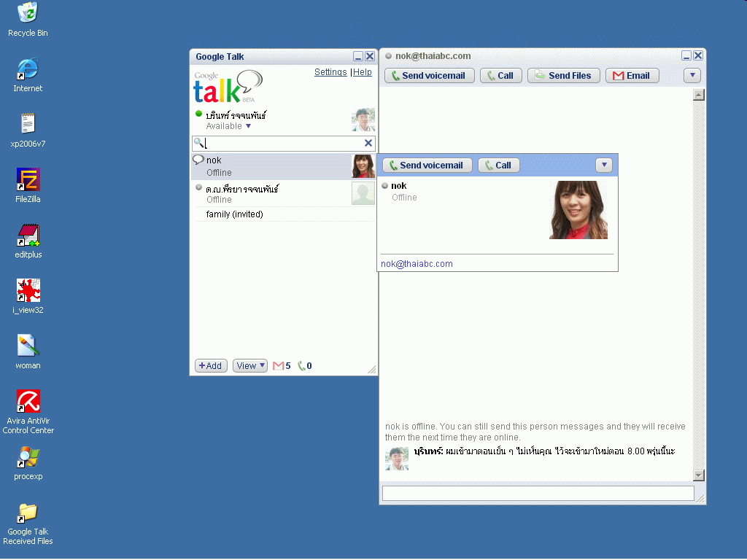
Task: Click Email button in chat window
Action: coord(632,76)
